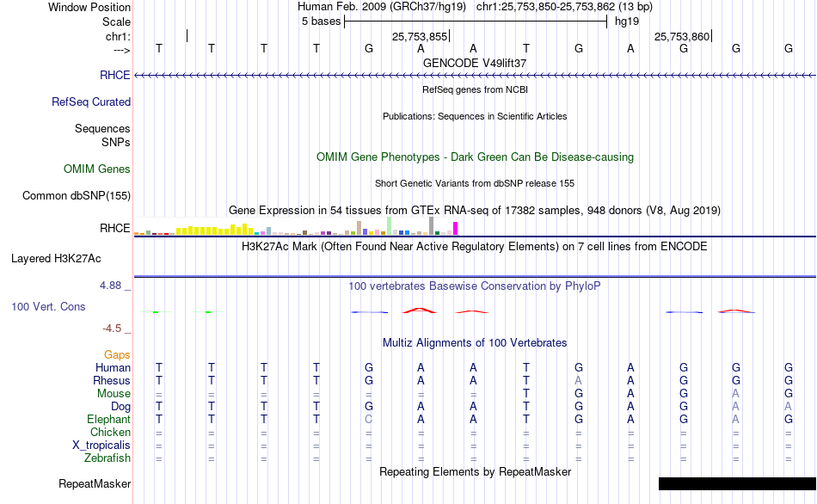The image size is (817, 504).
Task: Click the 25,753,860 position marker
Action: click(x=682, y=36)
